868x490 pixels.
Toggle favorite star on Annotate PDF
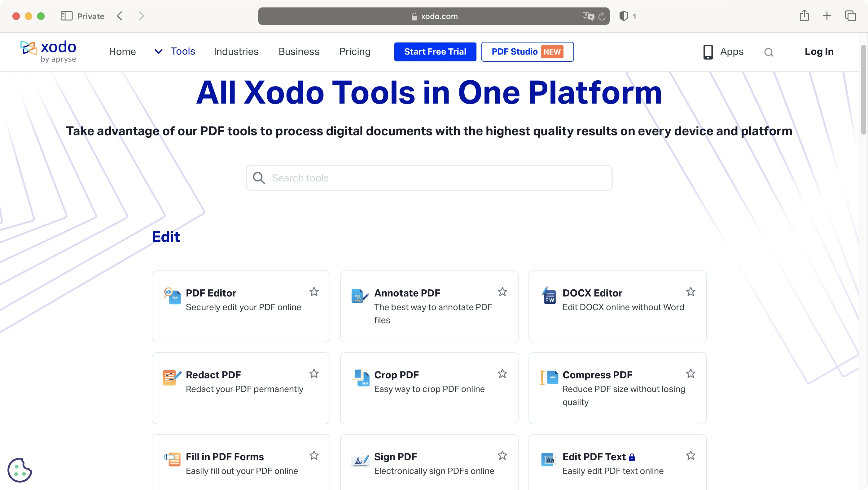coord(502,291)
